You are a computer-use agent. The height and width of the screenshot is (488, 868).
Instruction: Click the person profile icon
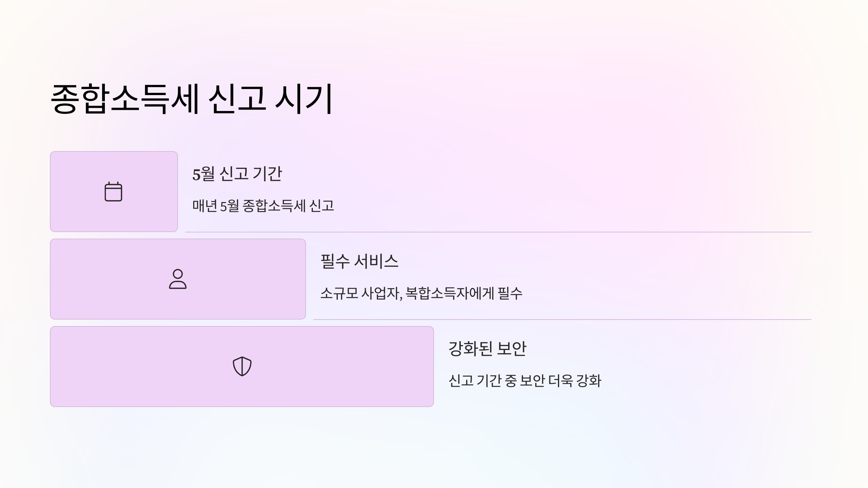(x=178, y=279)
